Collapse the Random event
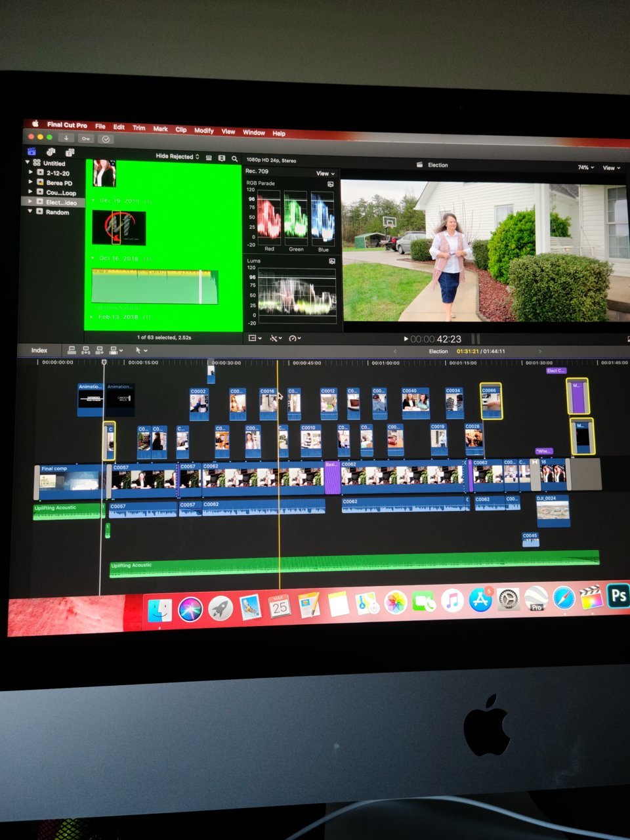 point(30,211)
